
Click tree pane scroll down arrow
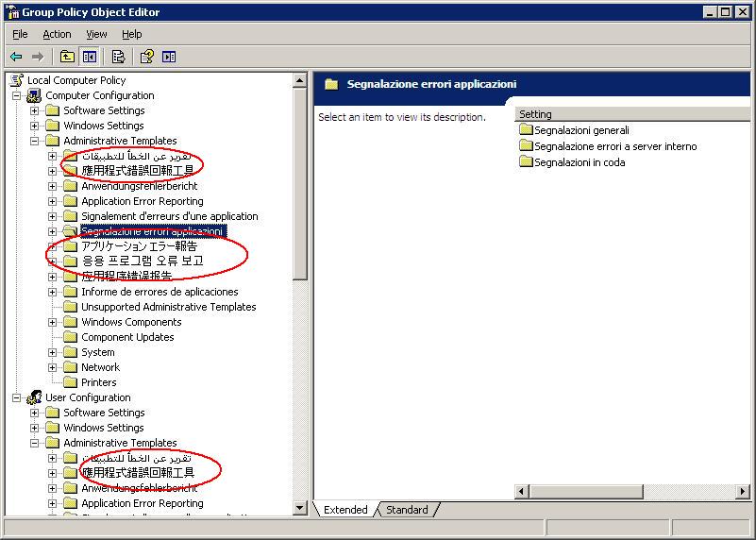(x=299, y=508)
